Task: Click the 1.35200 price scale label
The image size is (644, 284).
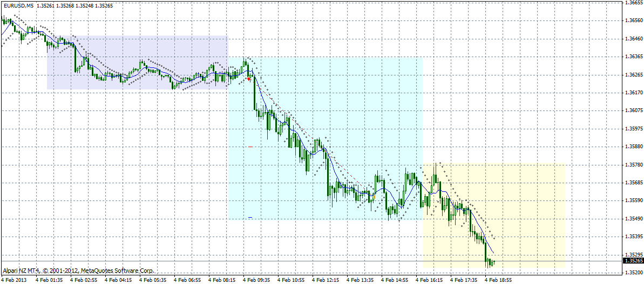Action: tap(634, 273)
